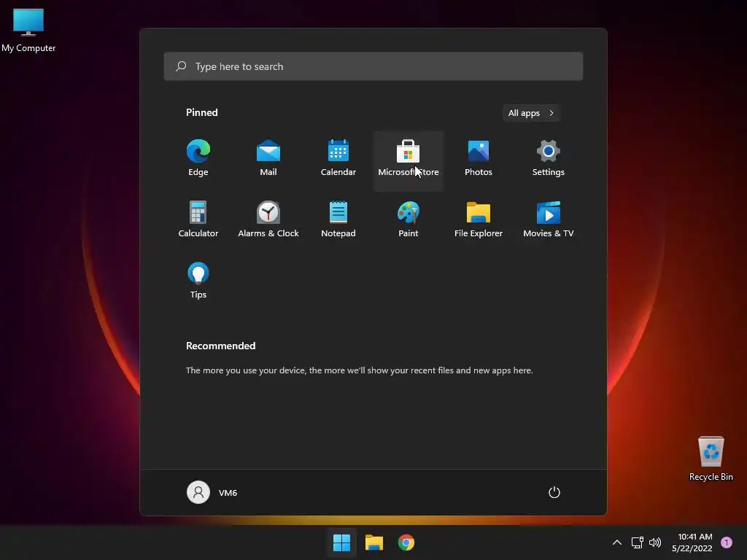Open Settings from pinned apps
Screen dimensions: 747x560
click(x=549, y=158)
